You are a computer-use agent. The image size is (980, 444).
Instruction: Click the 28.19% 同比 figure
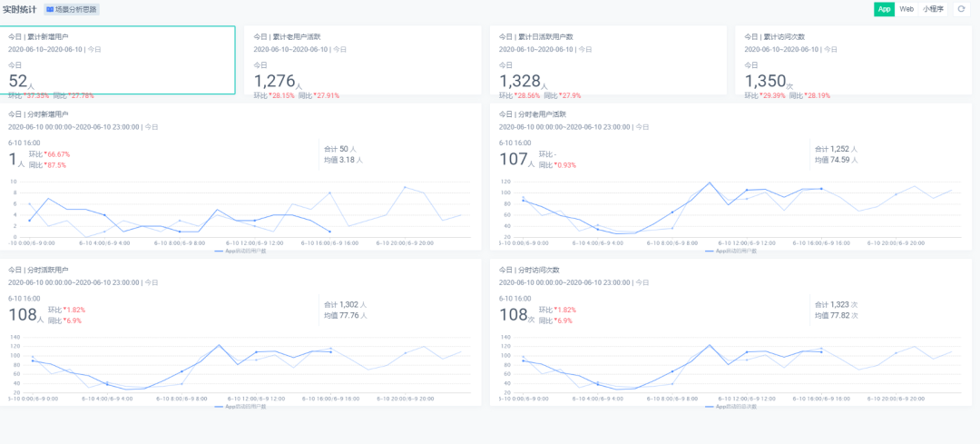[x=818, y=95]
